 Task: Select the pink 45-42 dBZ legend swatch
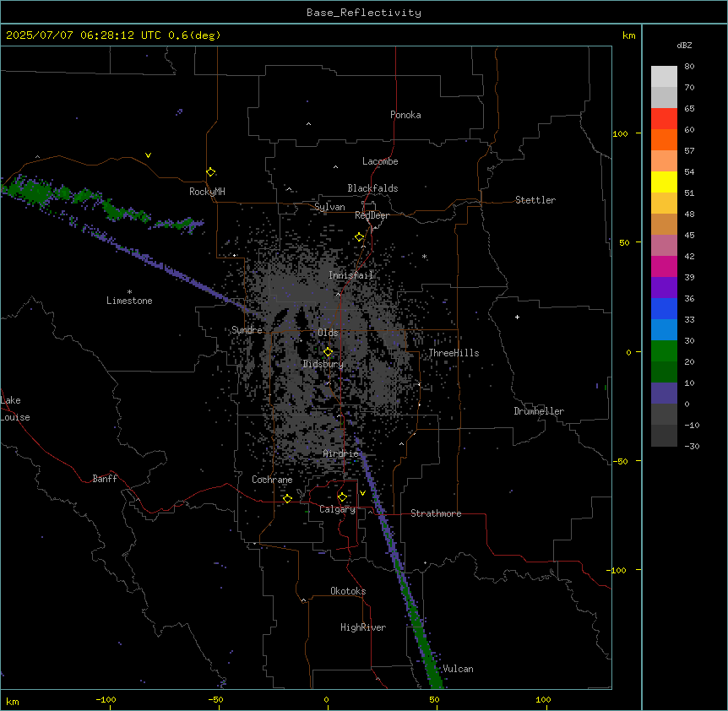click(x=664, y=246)
